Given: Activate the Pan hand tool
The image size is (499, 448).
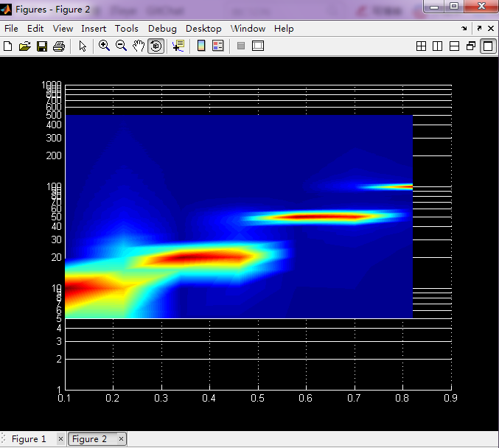Looking at the screenshot, I should (139, 46).
